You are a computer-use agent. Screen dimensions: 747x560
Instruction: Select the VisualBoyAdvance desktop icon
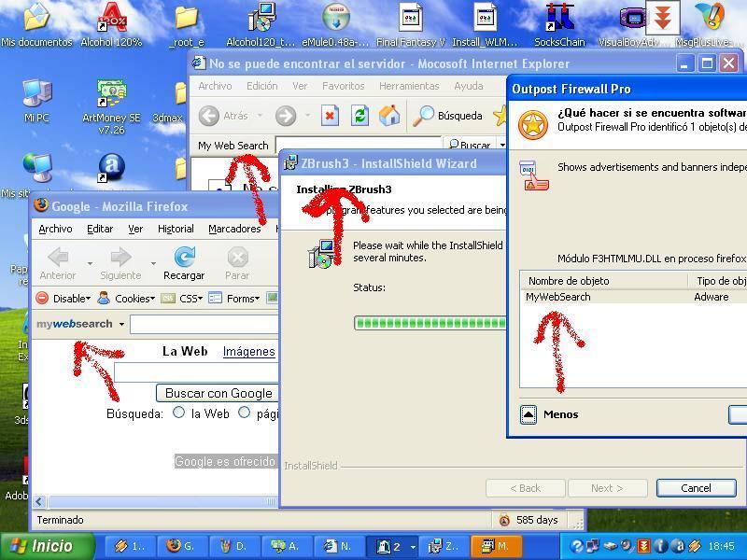point(633,24)
